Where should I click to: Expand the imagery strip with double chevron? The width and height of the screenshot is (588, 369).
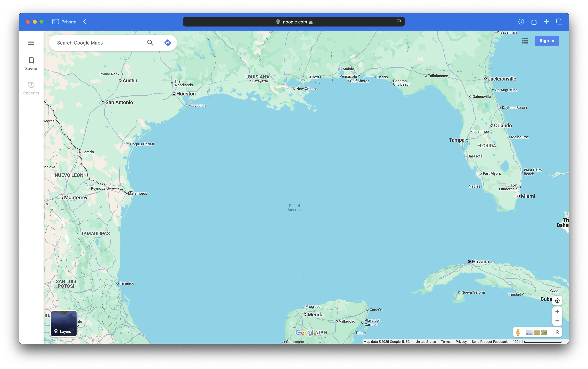click(557, 332)
